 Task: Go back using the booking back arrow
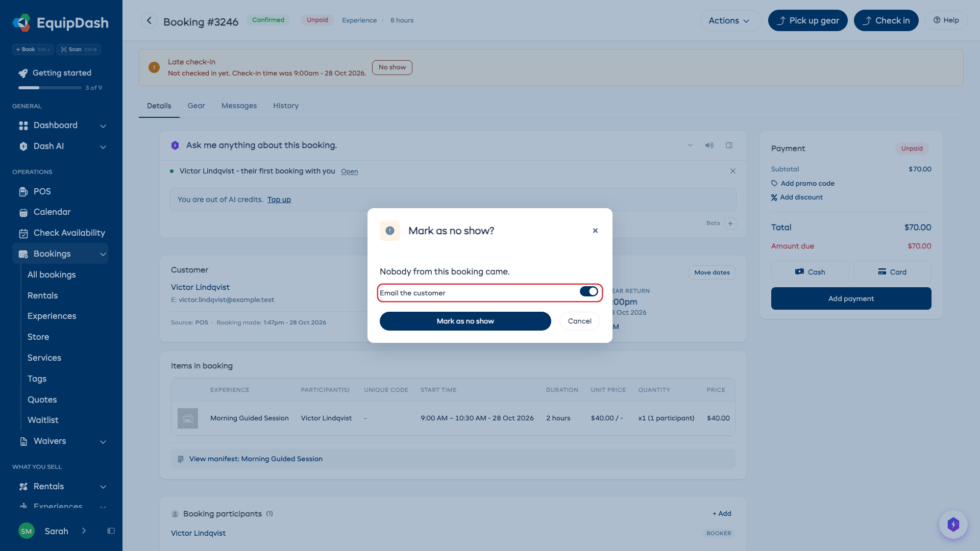pyautogui.click(x=149, y=20)
